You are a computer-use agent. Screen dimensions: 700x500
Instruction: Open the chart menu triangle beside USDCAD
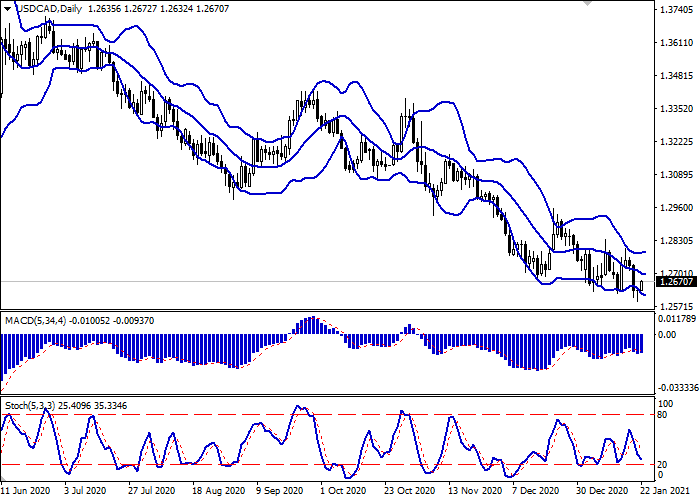pos(8,9)
